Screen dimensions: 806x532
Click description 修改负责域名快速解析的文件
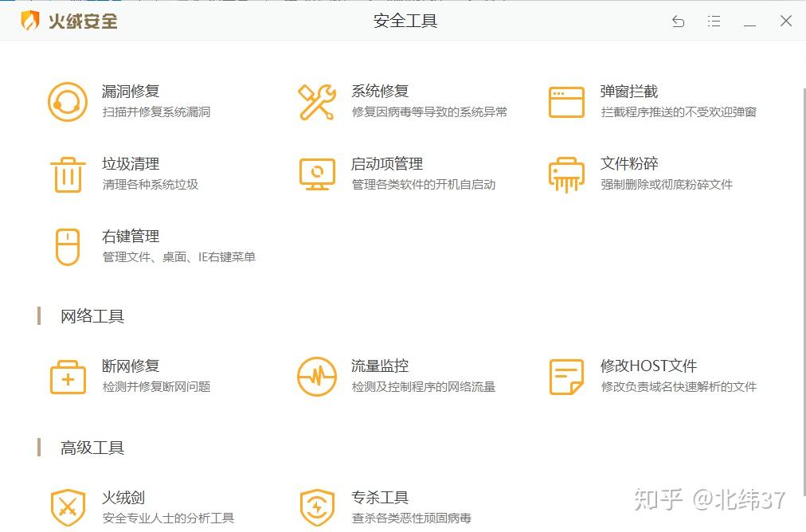point(679,386)
